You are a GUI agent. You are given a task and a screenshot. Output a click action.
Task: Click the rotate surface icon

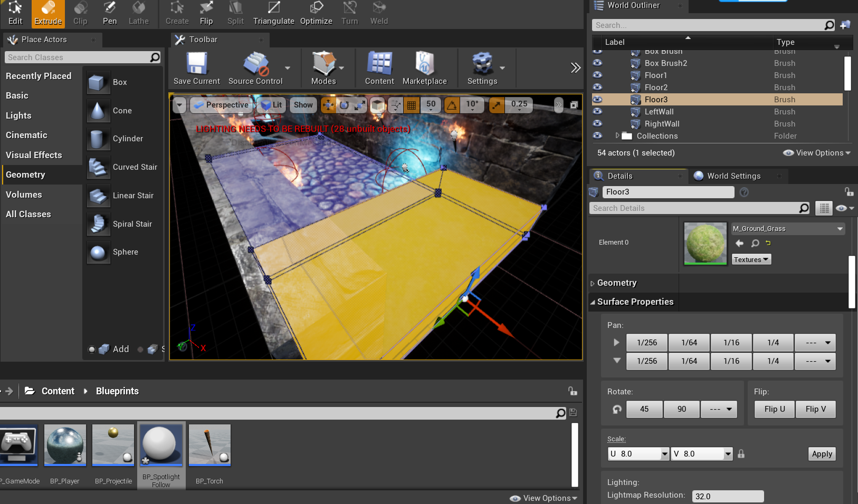click(x=617, y=409)
